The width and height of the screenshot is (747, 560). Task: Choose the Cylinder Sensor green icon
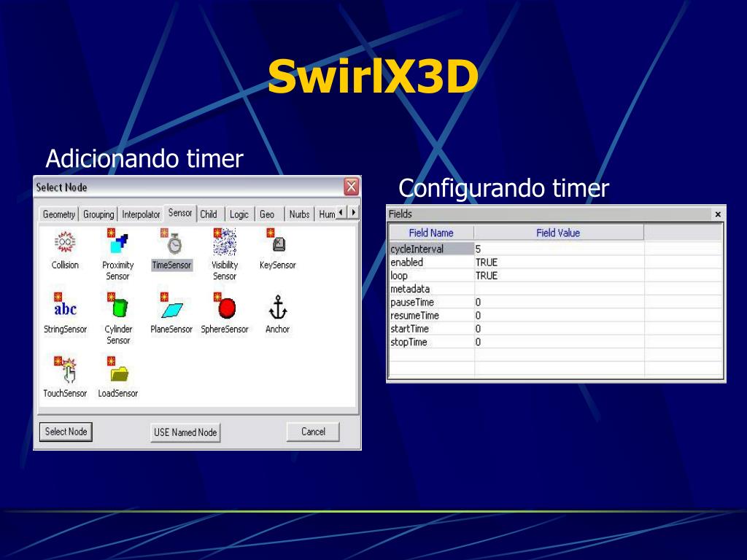pos(117,306)
